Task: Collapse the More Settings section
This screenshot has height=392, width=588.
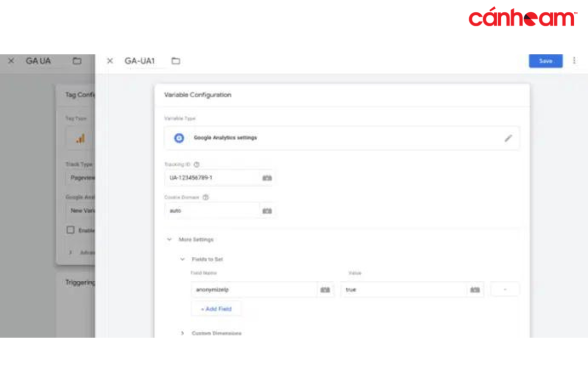Action: pyautogui.click(x=170, y=240)
